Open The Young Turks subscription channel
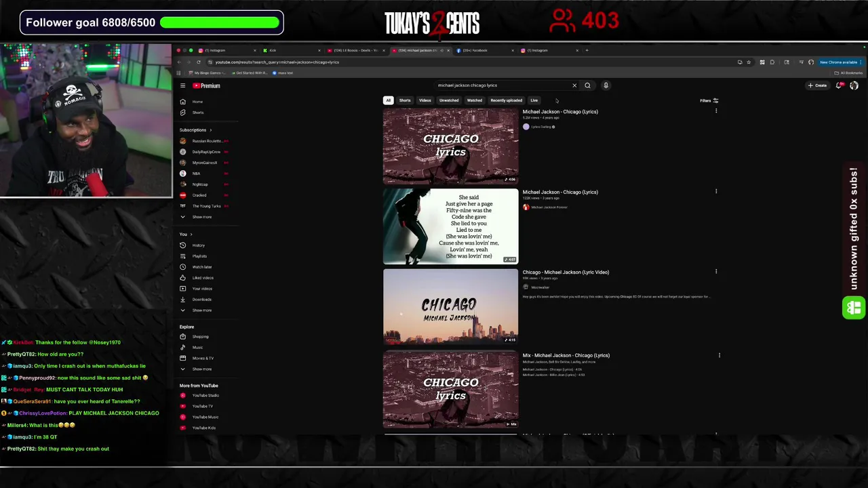Image resolution: width=868 pixels, height=488 pixels. click(x=203, y=206)
